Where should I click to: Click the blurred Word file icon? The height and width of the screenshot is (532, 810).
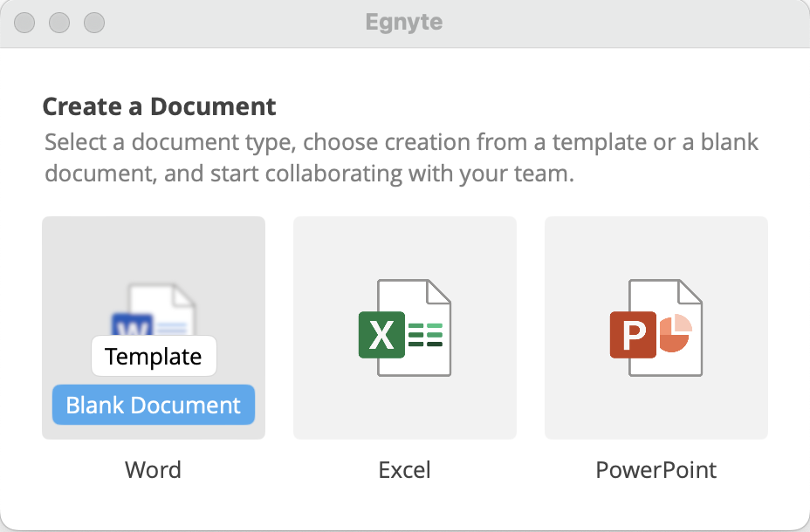coord(154,310)
